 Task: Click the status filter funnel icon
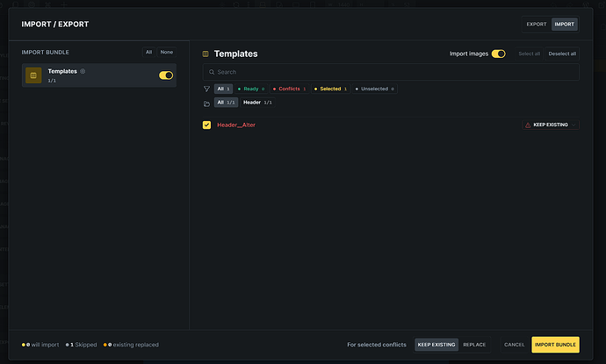click(206, 89)
